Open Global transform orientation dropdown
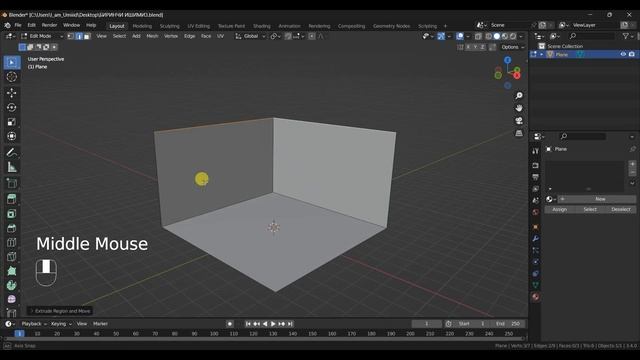 (x=250, y=36)
